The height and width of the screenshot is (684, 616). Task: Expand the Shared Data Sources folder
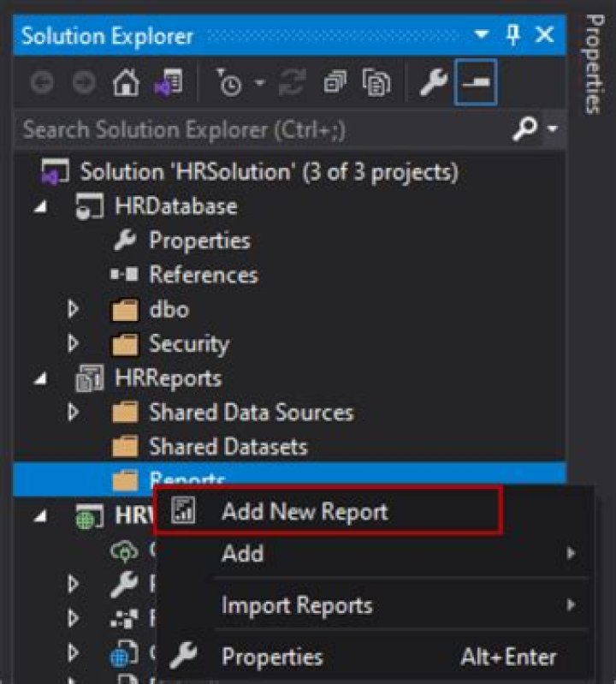pos(74,413)
